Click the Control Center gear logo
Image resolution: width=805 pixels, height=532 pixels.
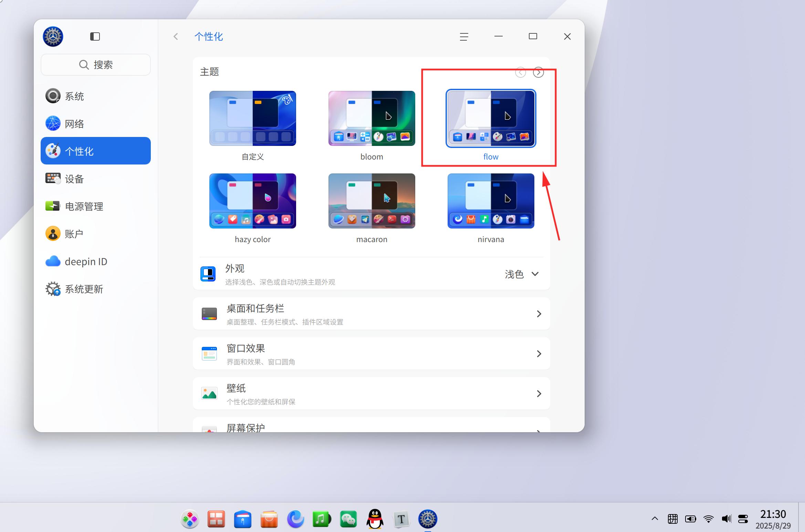[x=53, y=36]
